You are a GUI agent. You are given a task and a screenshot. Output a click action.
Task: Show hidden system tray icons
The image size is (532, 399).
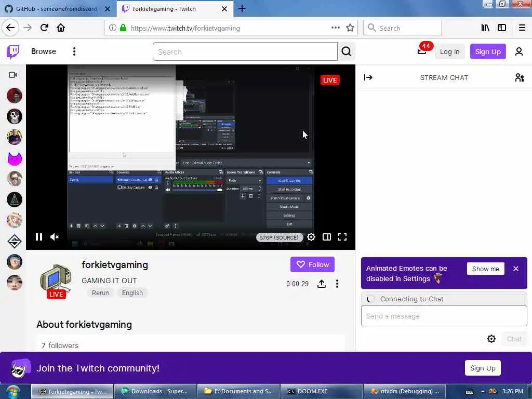coord(483,391)
